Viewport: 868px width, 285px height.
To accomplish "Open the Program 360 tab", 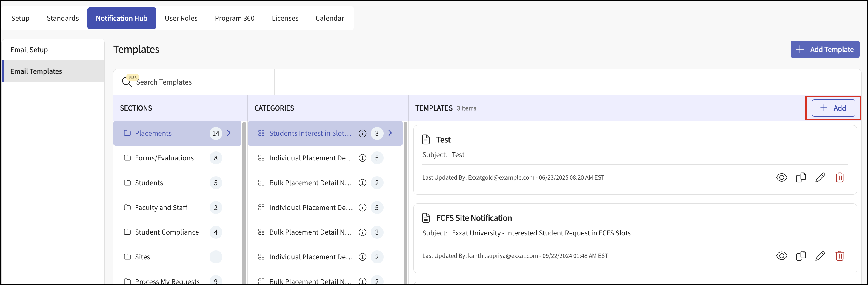I will coord(235,18).
